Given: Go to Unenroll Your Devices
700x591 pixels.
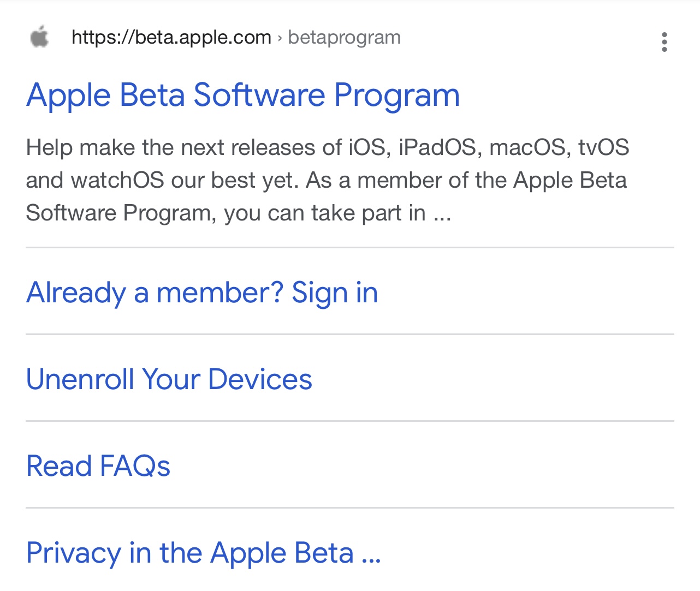Looking at the screenshot, I should coord(169,379).
